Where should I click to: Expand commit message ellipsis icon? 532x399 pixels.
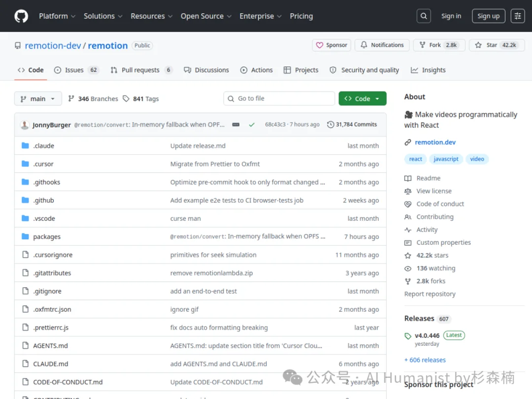(236, 125)
